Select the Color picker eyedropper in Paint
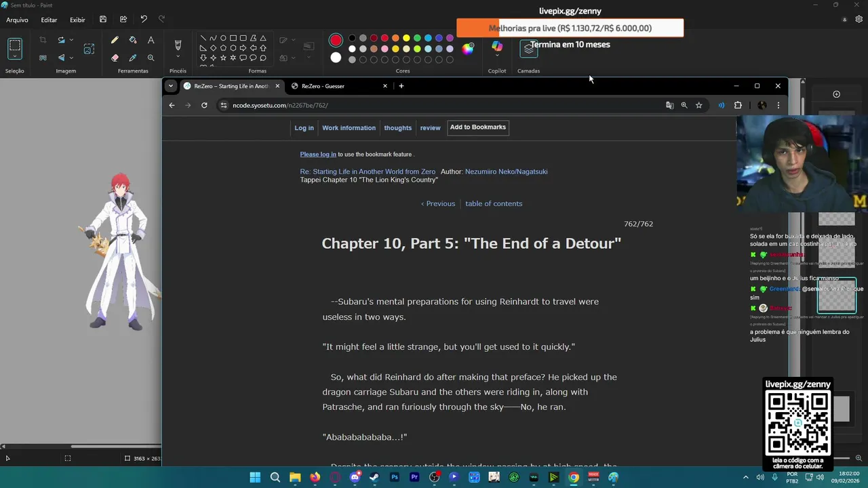 [x=133, y=58]
